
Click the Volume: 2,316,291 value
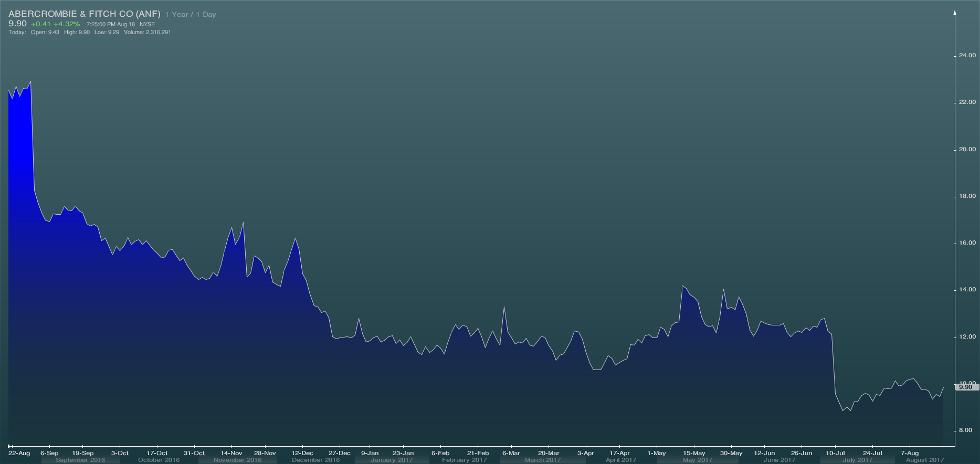[147, 32]
